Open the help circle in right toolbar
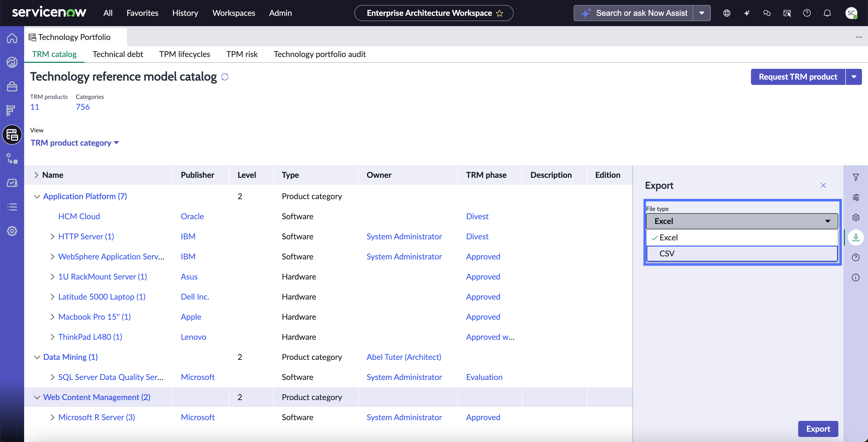 tap(856, 257)
